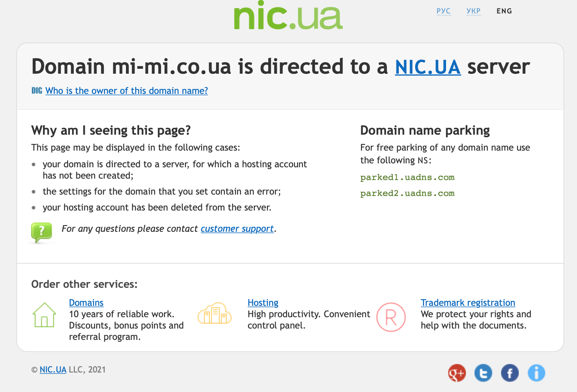Open the Google Plus social icon
The width and height of the screenshot is (577, 392).
pyautogui.click(x=457, y=373)
